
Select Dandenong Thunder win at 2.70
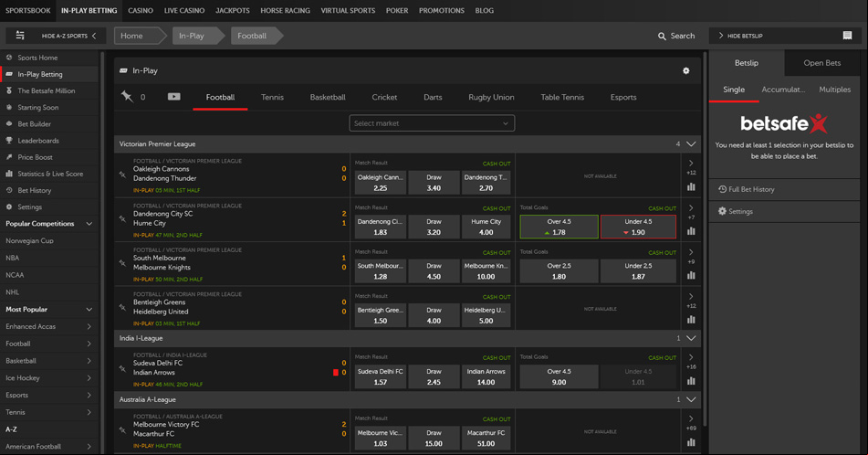pos(486,183)
